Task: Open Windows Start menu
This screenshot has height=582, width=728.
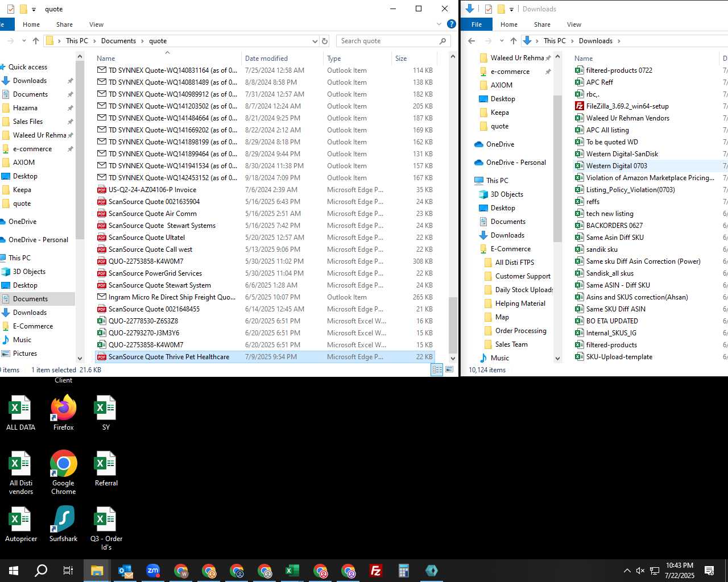Action: [x=13, y=571]
